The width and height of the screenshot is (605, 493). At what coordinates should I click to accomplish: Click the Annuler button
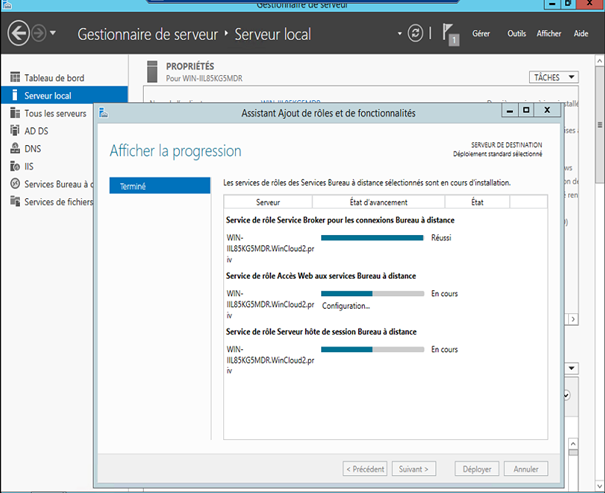(526, 468)
